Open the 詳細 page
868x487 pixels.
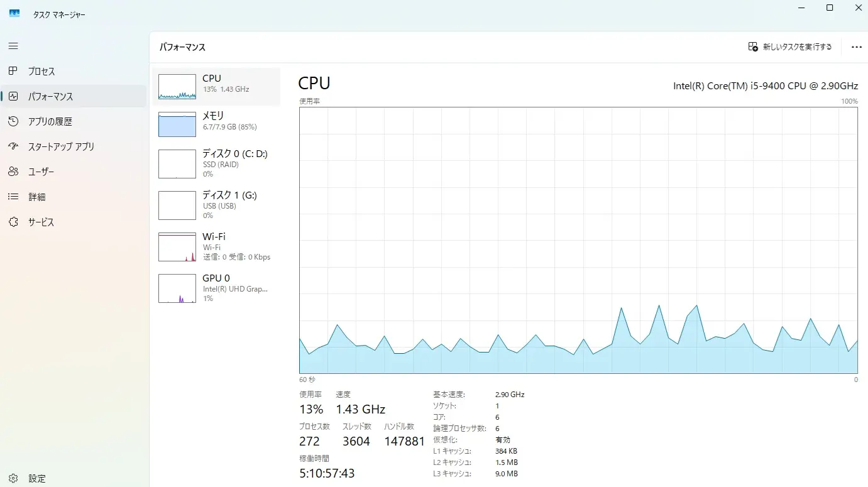click(74, 197)
